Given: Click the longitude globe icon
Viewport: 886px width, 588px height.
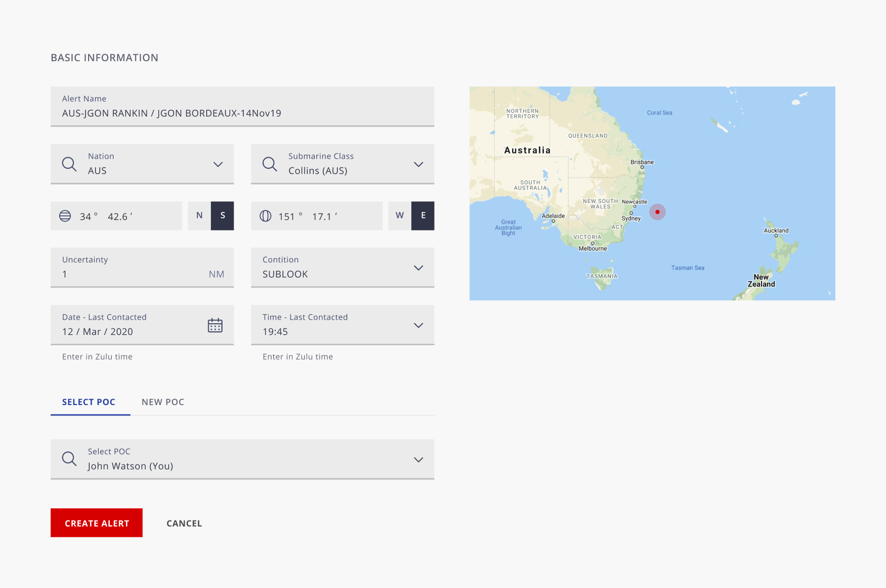Looking at the screenshot, I should [x=265, y=216].
